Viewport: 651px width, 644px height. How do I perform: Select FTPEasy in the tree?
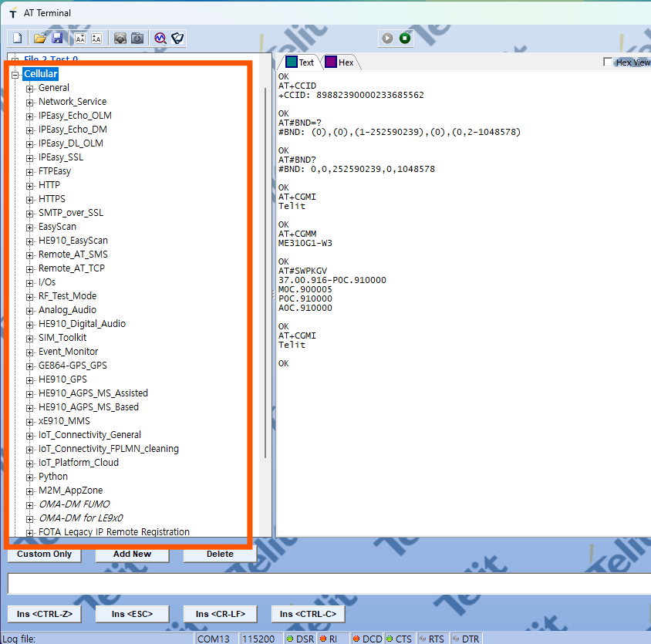point(55,171)
